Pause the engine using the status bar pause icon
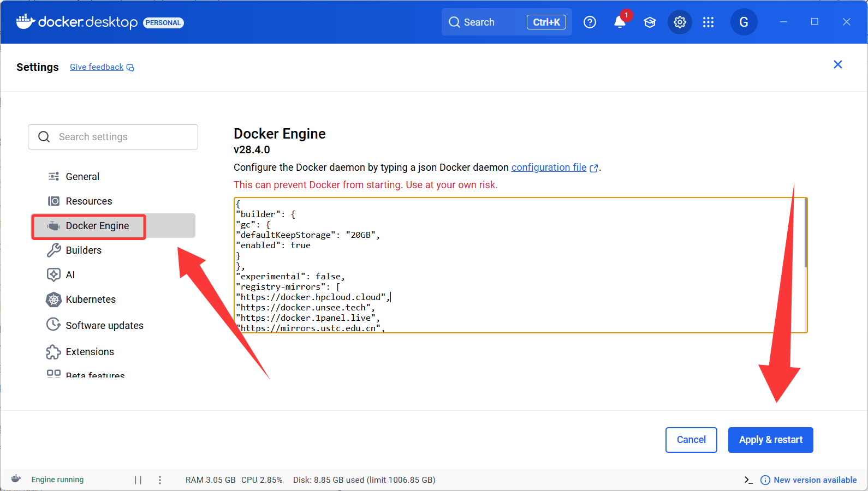Viewport: 868px width, 491px height. [x=138, y=480]
